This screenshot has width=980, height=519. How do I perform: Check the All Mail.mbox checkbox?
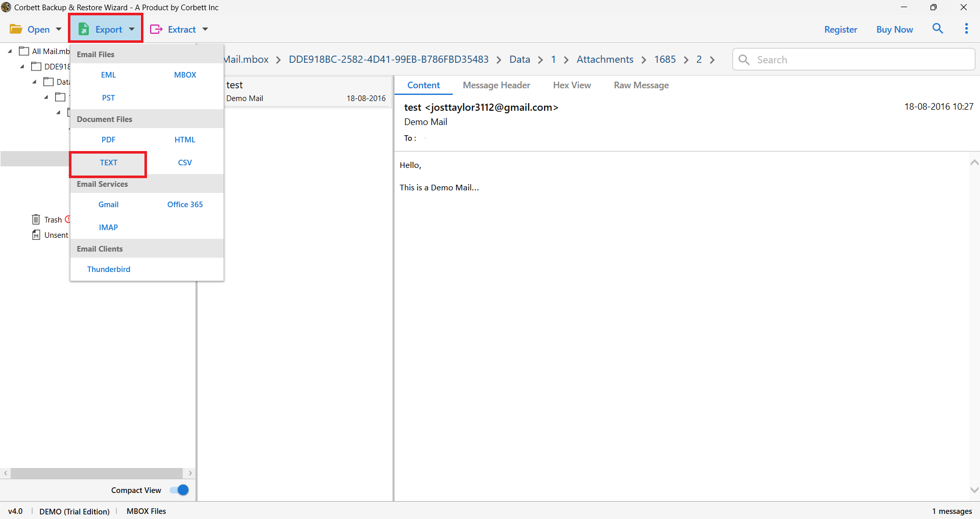tap(24, 51)
